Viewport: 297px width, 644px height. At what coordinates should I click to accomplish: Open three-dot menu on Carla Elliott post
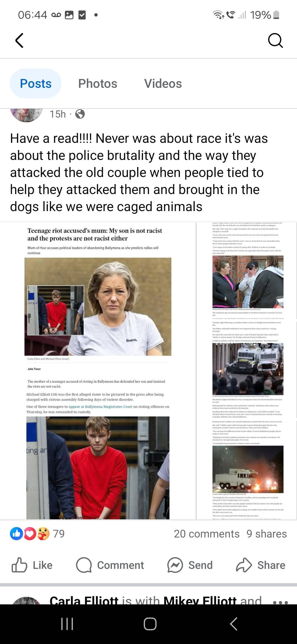coord(280,602)
